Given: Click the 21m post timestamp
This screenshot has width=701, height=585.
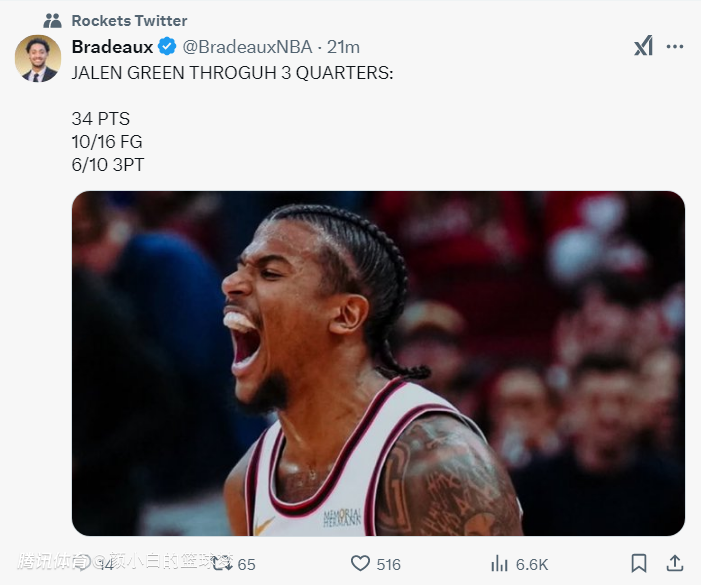Looking at the screenshot, I should pyautogui.click(x=343, y=47).
